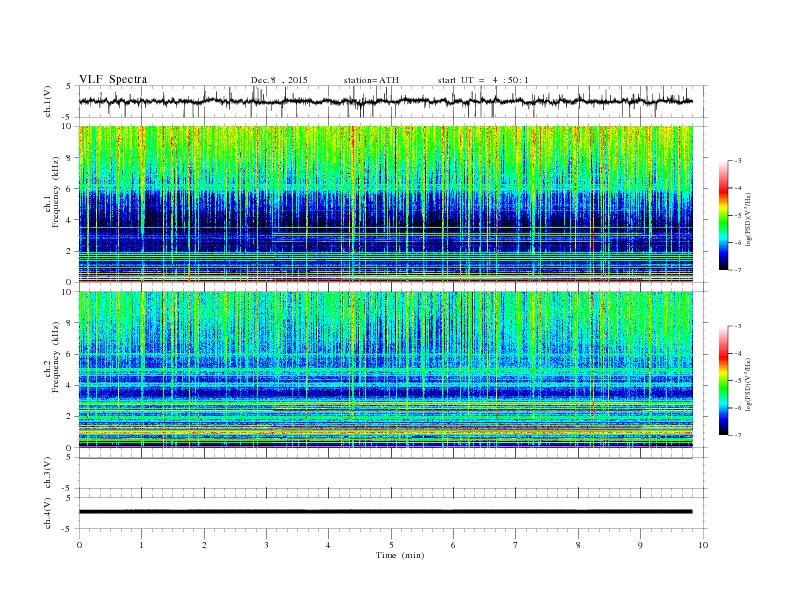Click the ch.1 voltage waveform trace
The image size is (792, 612).
pyautogui.click(x=385, y=101)
